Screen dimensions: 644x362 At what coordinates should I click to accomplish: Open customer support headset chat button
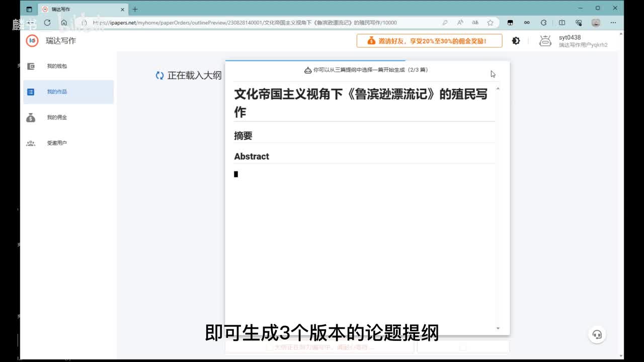point(597,334)
